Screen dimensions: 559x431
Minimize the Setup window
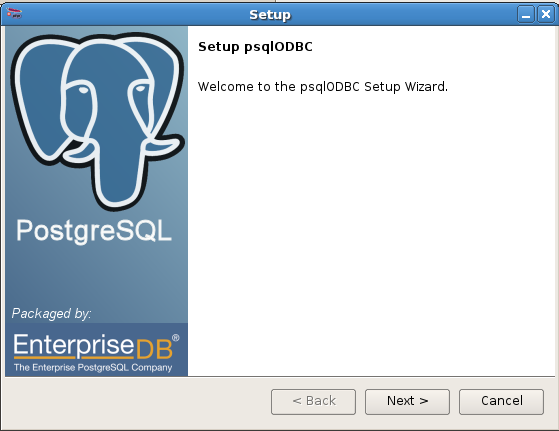526,15
